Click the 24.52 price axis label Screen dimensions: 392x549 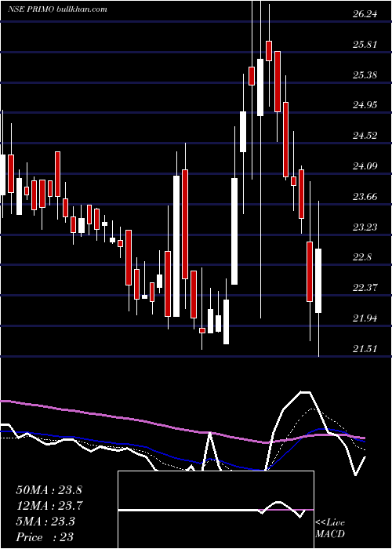pos(365,136)
